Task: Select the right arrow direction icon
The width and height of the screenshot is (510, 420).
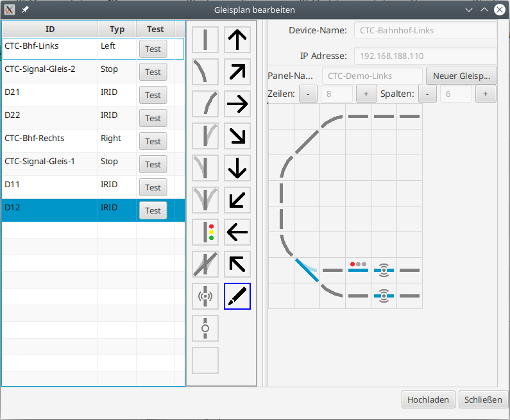Action: pos(237,104)
